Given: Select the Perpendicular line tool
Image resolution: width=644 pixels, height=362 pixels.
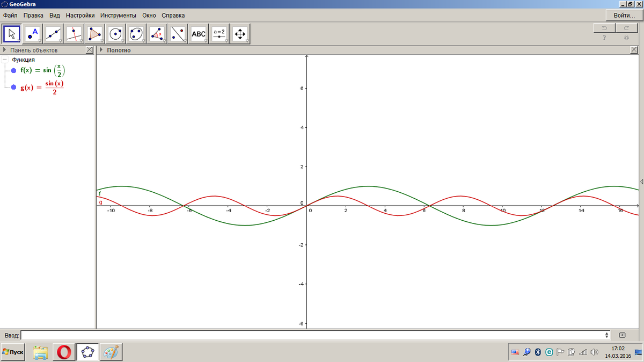Looking at the screenshot, I should pyautogui.click(x=74, y=34).
